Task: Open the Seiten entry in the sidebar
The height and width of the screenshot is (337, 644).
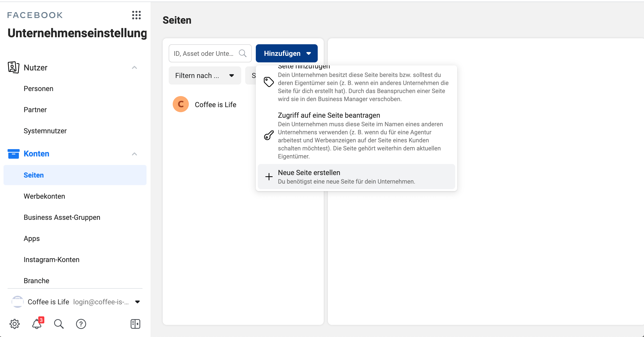Action: tap(34, 175)
